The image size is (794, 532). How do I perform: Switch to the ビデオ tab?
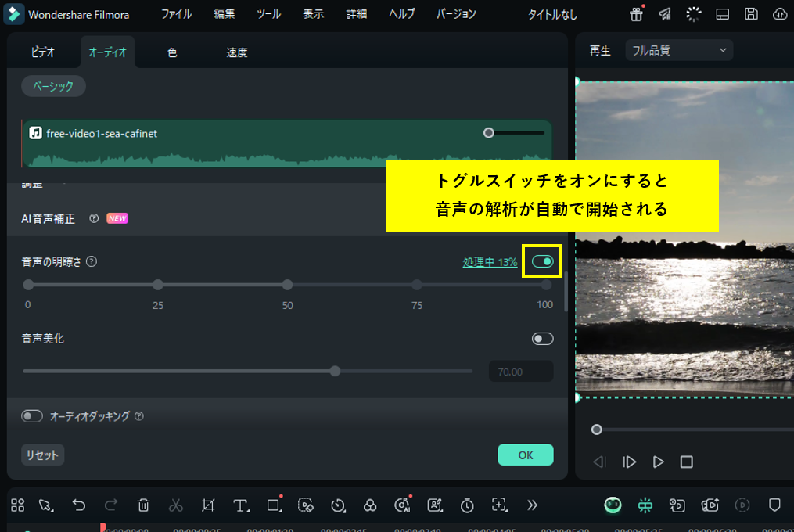(42, 52)
